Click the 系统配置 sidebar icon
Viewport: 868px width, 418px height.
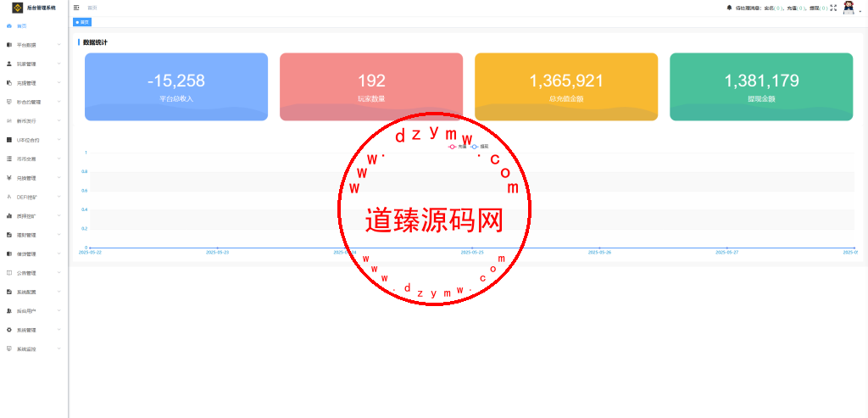[x=8, y=292]
